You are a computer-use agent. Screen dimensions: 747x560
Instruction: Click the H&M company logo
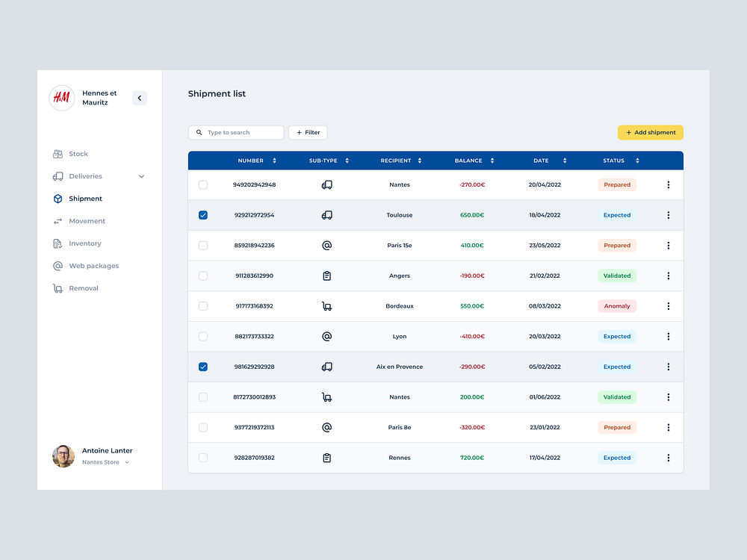click(61, 98)
